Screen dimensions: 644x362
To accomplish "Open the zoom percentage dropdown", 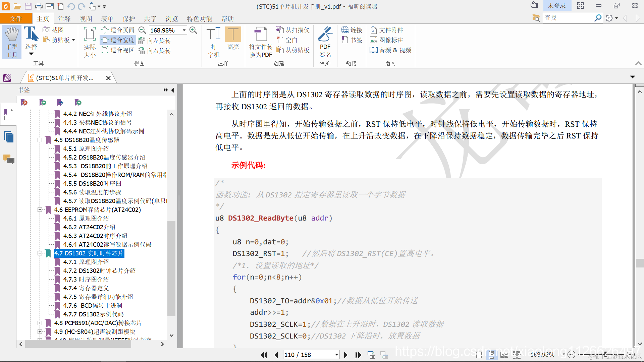I will click(184, 30).
